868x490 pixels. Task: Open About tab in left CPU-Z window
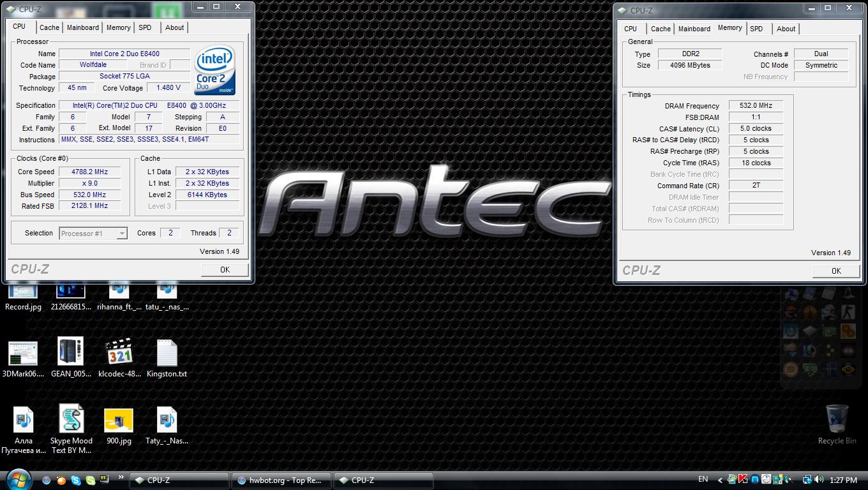[x=174, y=27]
